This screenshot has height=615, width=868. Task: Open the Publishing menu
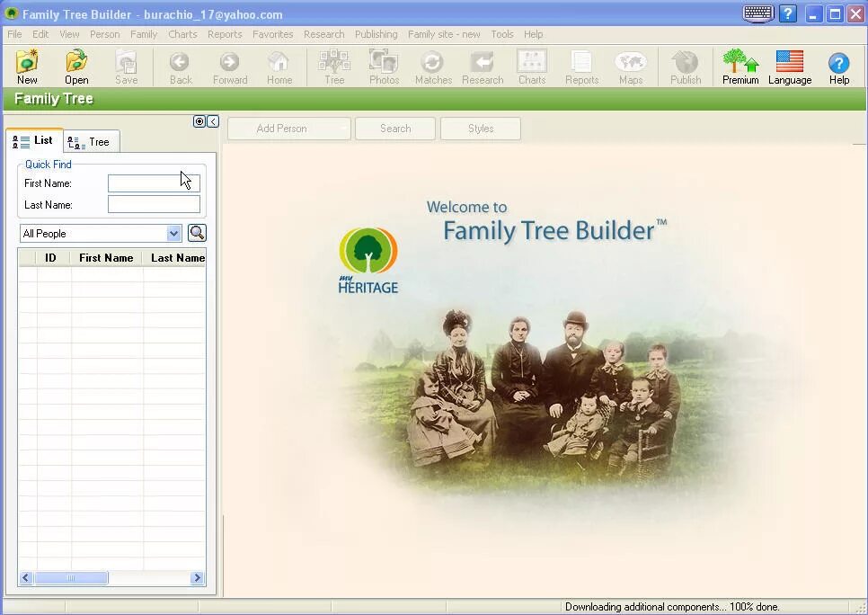[x=376, y=34]
